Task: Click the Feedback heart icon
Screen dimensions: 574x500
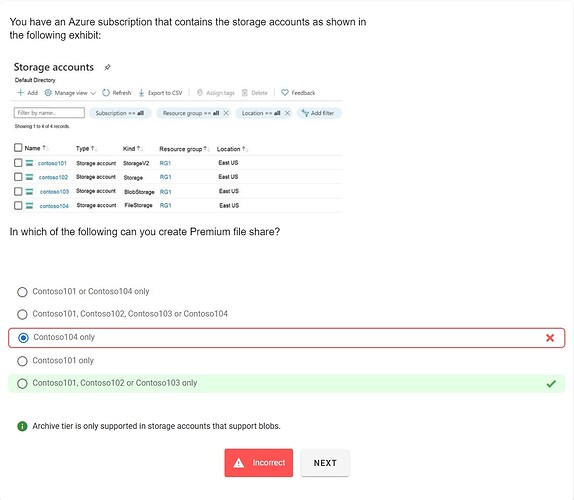Action: pos(285,93)
